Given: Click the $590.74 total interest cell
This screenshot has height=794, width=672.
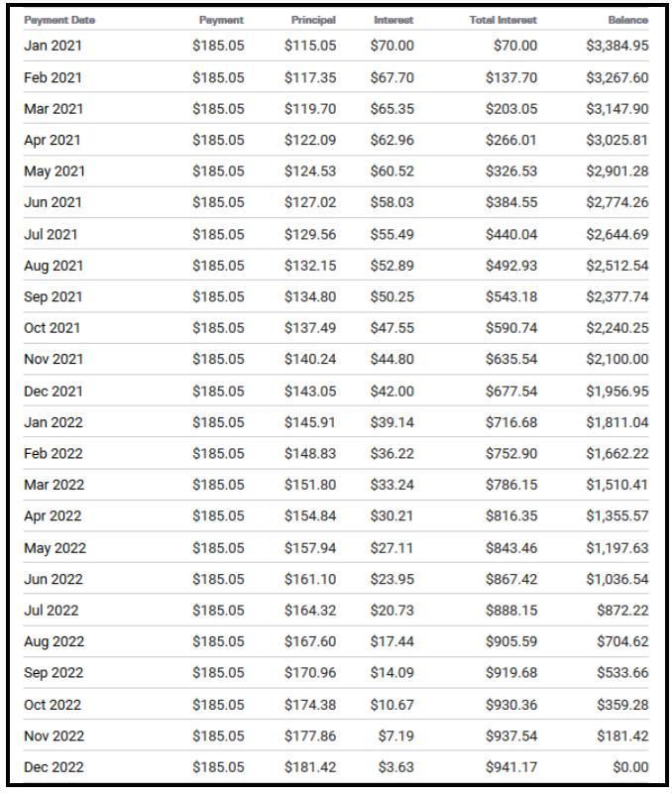Looking at the screenshot, I should point(511,327).
